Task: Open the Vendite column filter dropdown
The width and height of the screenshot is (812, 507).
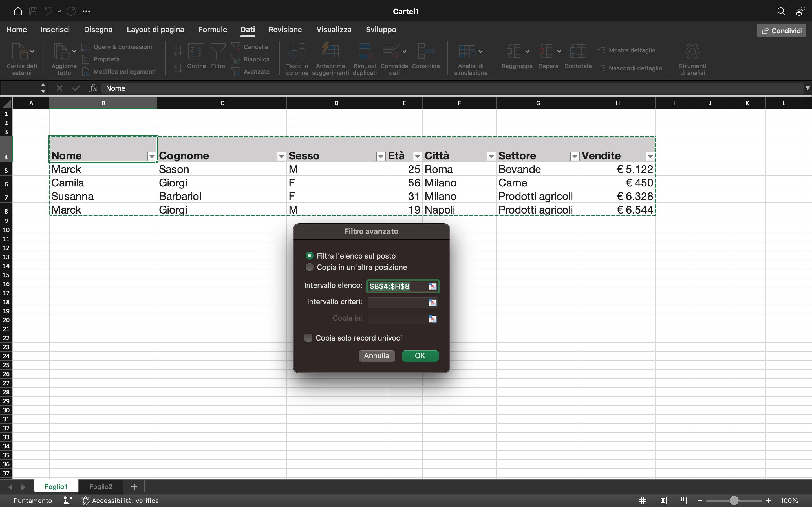Action: (650, 156)
